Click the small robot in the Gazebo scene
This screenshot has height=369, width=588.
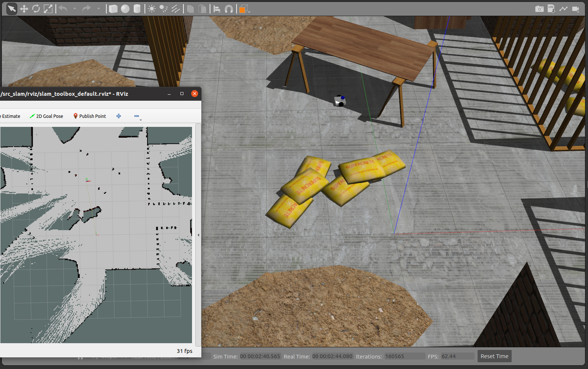tap(340, 101)
